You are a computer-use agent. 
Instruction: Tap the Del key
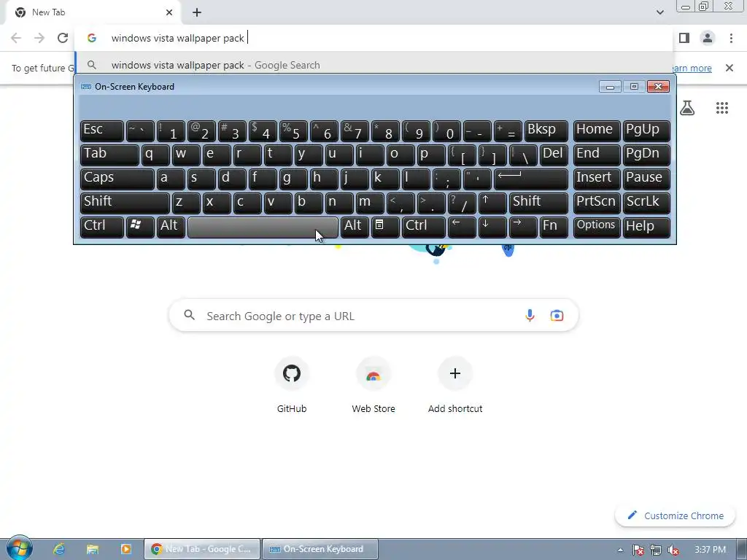[x=554, y=155]
